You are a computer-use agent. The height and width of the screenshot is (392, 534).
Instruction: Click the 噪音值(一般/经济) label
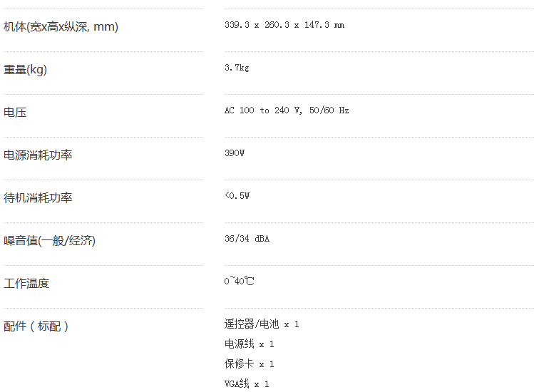coord(49,241)
